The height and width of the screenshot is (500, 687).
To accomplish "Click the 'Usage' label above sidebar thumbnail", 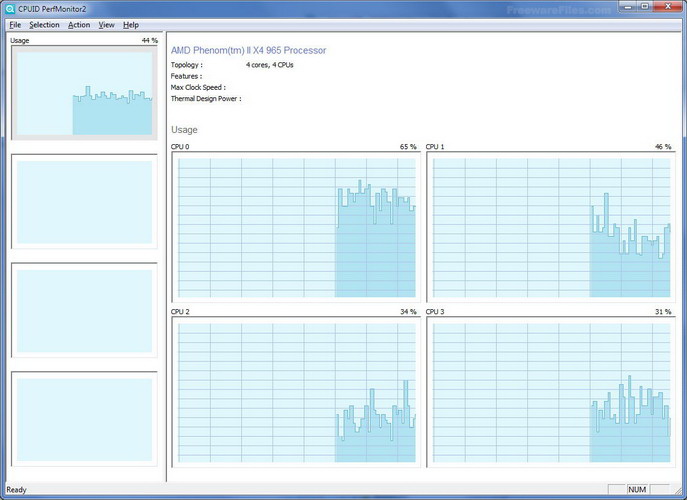I will pos(20,40).
